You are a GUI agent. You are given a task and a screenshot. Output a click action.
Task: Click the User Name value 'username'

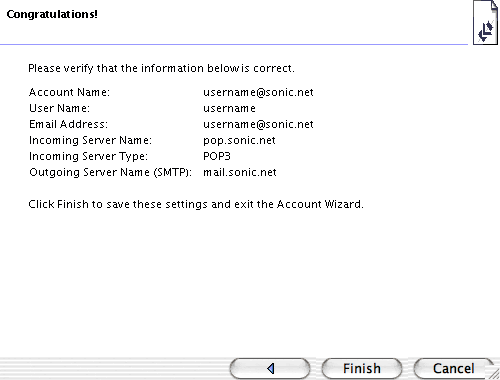[x=229, y=108]
